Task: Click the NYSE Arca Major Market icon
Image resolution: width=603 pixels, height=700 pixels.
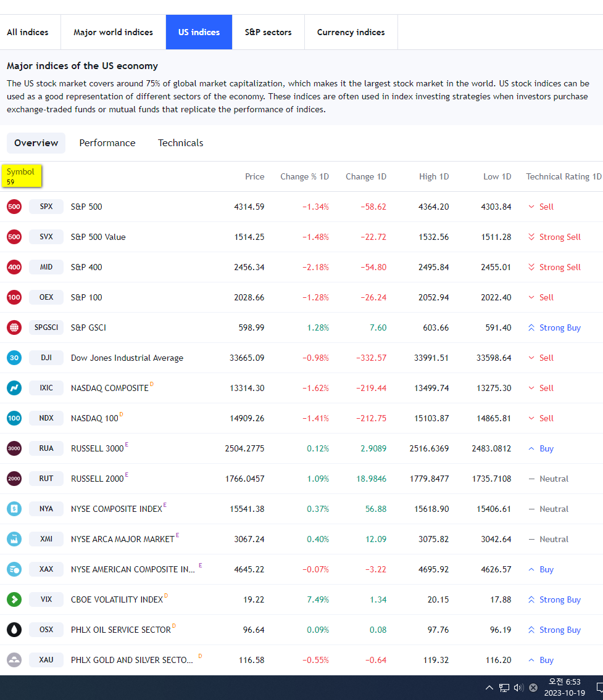Action: 14,539
